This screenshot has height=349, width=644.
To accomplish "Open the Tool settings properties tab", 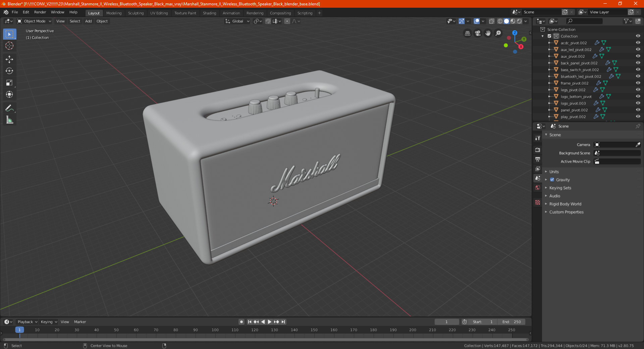I will (x=538, y=138).
